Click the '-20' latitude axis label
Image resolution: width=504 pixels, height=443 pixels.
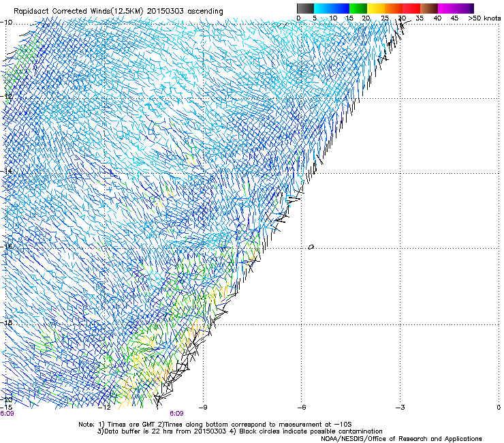[7, 400]
